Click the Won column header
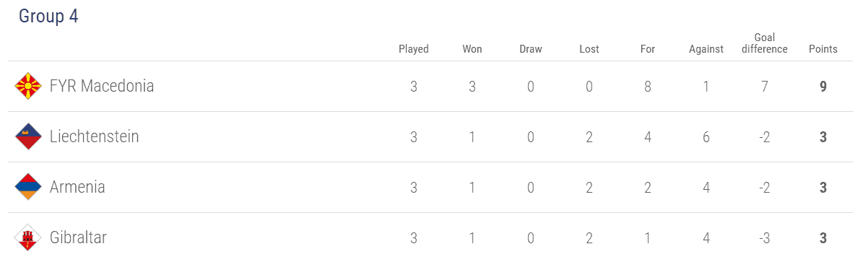The width and height of the screenshot is (868, 262). tap(472, 49)
